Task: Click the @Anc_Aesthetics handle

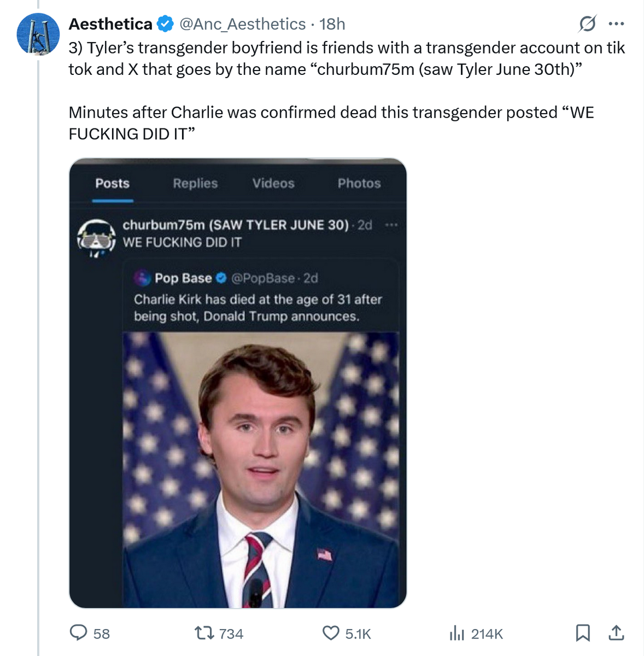Action: pyautogui.click(x=242, y=24)
